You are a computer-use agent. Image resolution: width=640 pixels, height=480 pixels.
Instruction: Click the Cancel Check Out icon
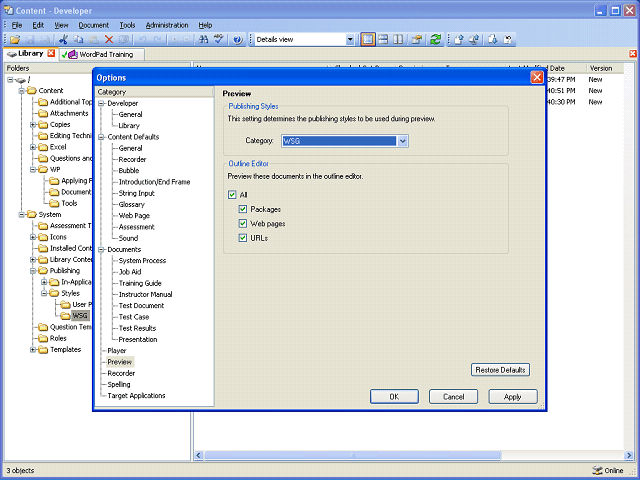508,40
